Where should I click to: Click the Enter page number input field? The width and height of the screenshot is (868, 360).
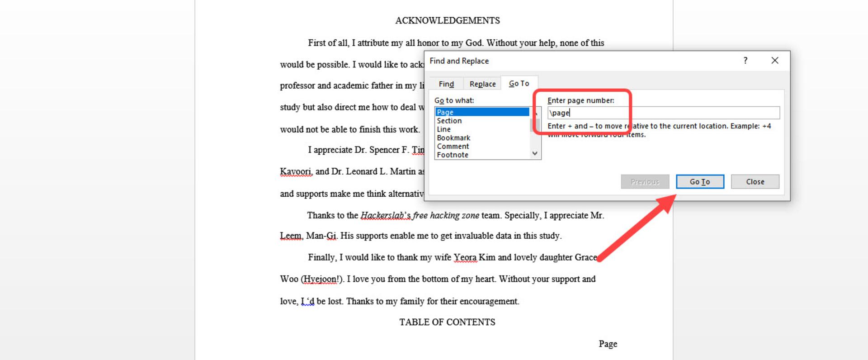pyautogui.click(x=663, y=113)
